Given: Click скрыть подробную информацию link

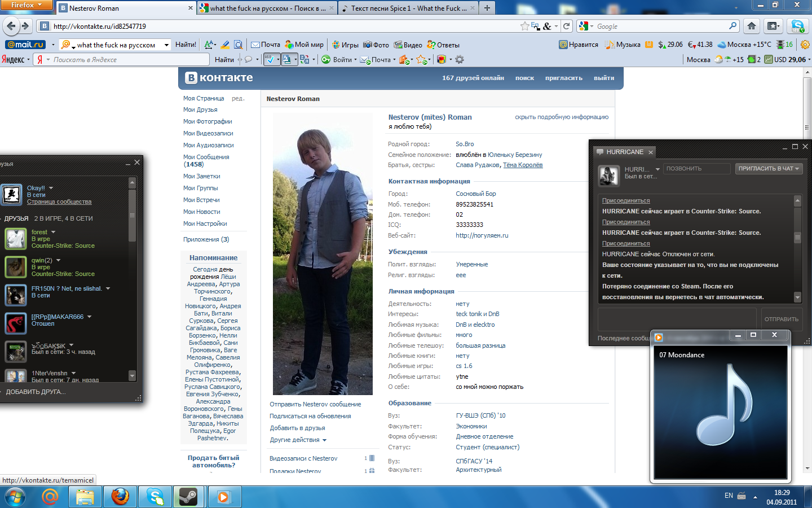Looking at the screenshot, I should pyautogui.click(x=562, y=117).
